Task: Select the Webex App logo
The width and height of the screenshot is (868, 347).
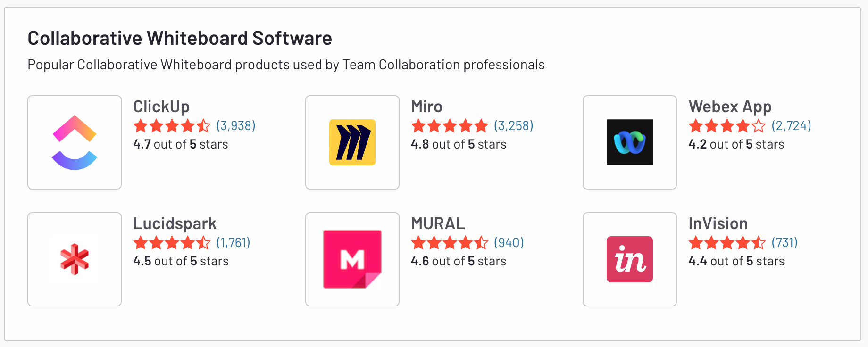Action: [629, 142]
